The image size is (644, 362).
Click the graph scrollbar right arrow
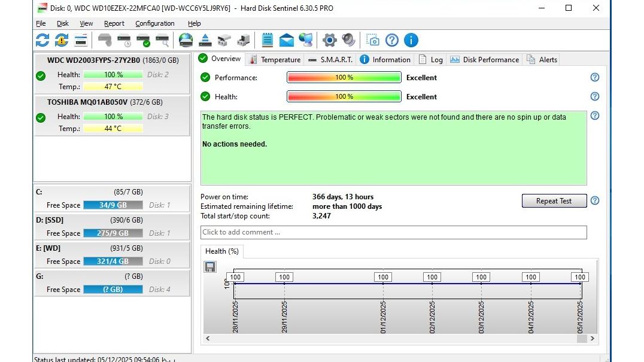click(593, 339)
